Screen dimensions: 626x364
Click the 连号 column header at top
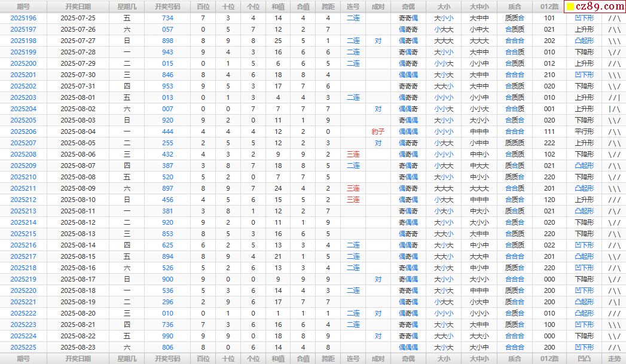point(353,7)
